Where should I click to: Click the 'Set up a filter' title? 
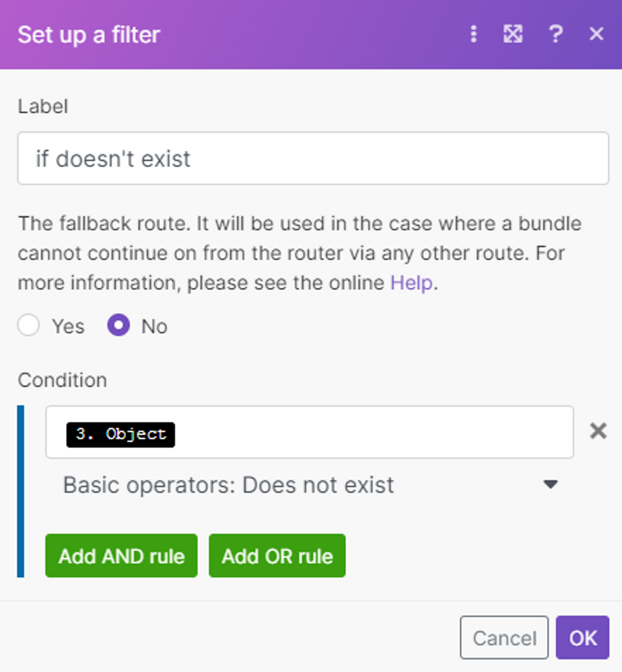tap(89, 35)
